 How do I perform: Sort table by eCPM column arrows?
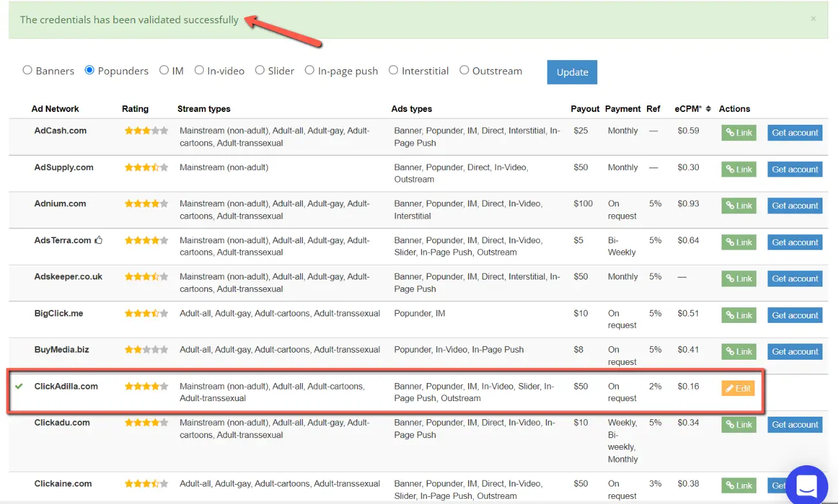(708, 109)
